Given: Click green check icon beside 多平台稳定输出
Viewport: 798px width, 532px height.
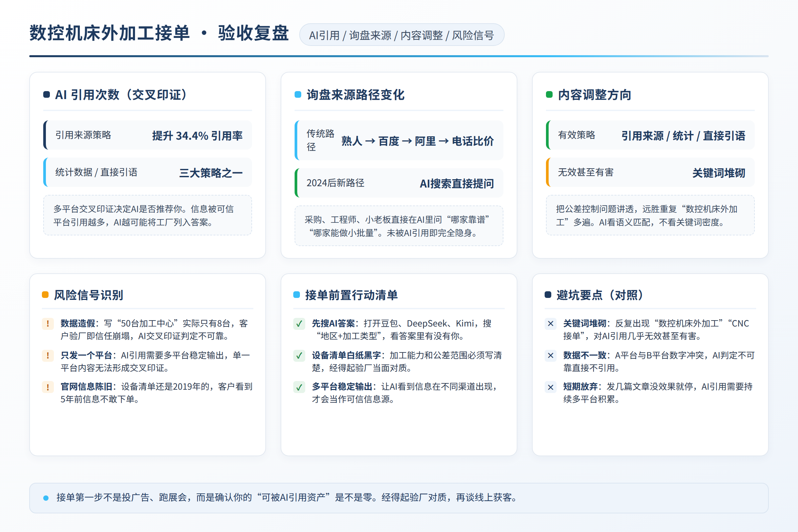Looking at the screenshot, I should pyautogui.click(x=299, y=387).
